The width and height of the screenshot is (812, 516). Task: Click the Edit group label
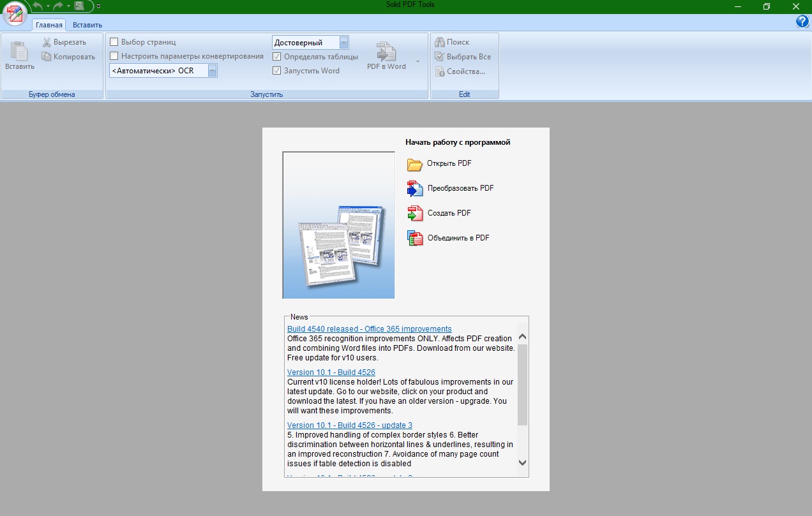pos(464,94)
